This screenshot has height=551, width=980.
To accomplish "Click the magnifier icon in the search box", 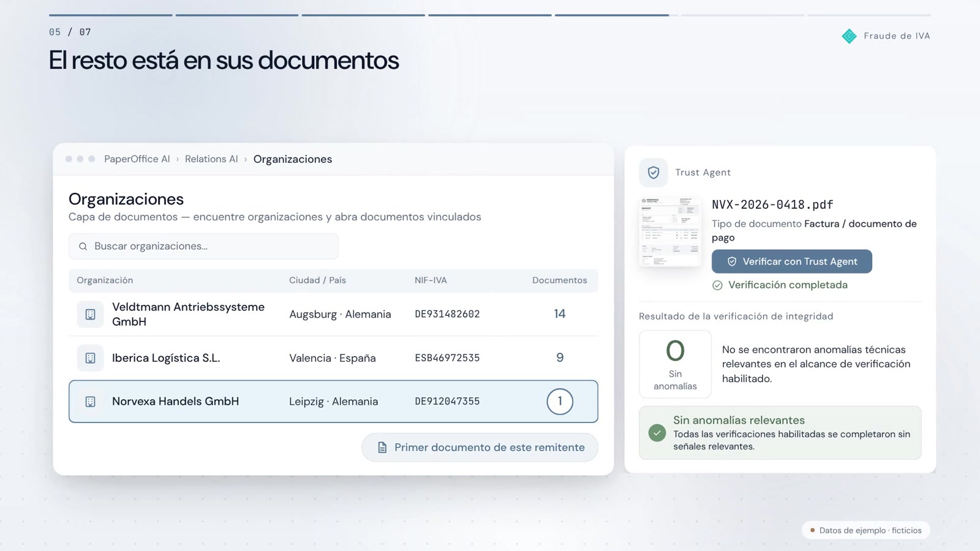I will 83,246.
